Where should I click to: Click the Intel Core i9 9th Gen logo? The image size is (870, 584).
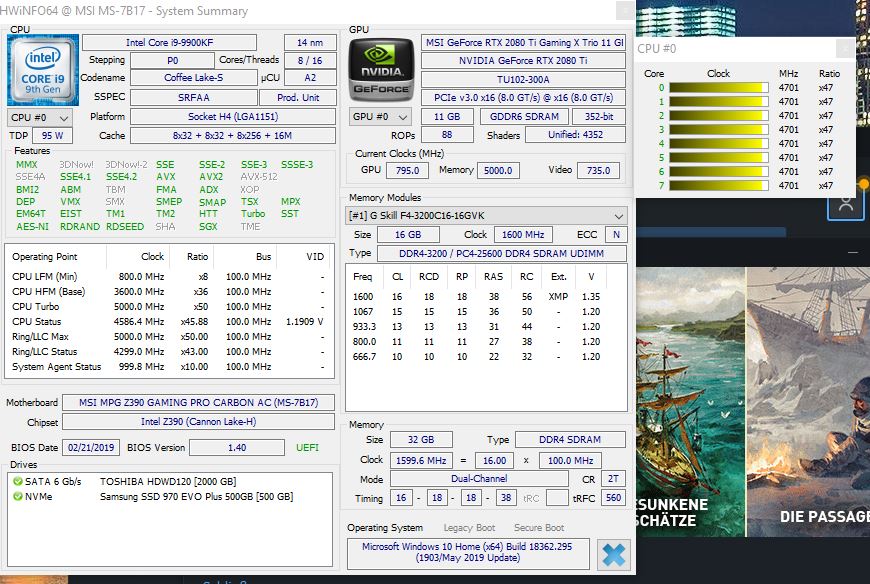43,70
